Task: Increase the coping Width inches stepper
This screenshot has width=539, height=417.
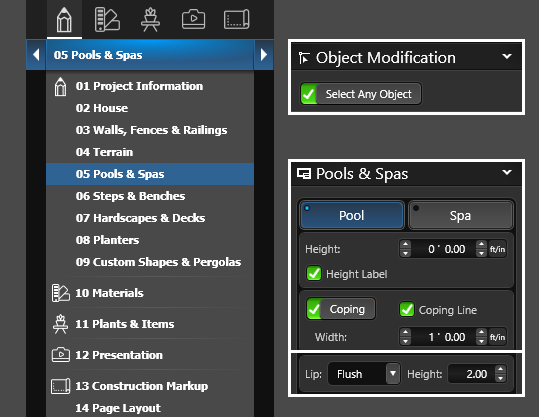Action: pyautogui.click(x=481, y=333)
